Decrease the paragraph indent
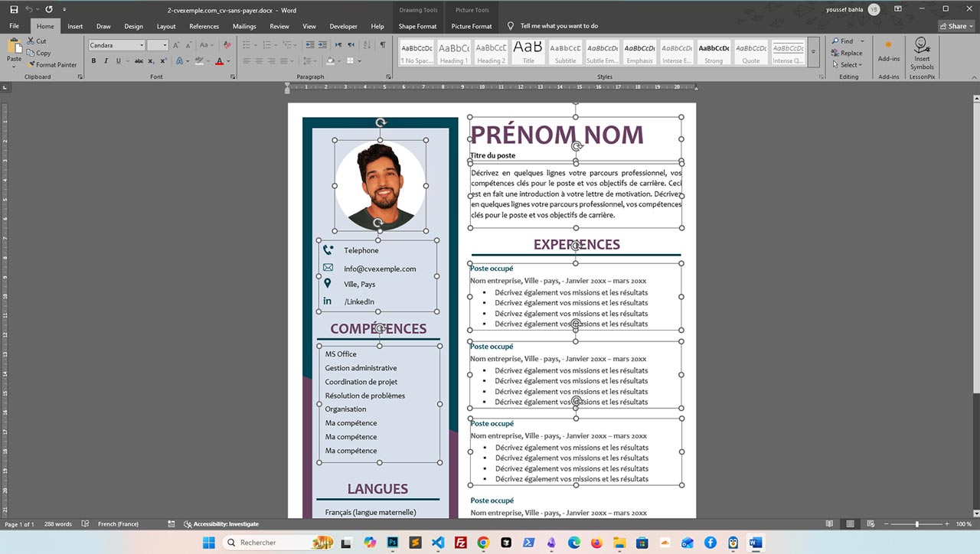The width and height of the screenshot is (980, 554). tap(310, 45)
